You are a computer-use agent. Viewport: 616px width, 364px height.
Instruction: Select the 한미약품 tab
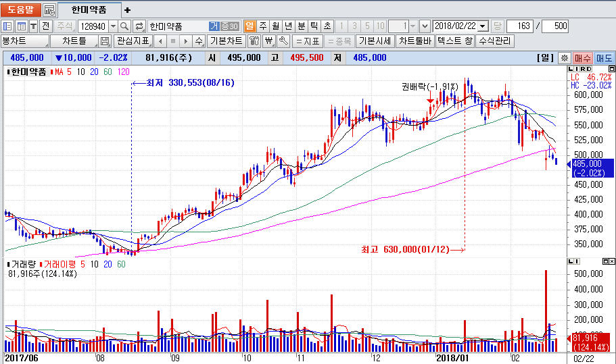pyautogui.click(x=89, y=10)
